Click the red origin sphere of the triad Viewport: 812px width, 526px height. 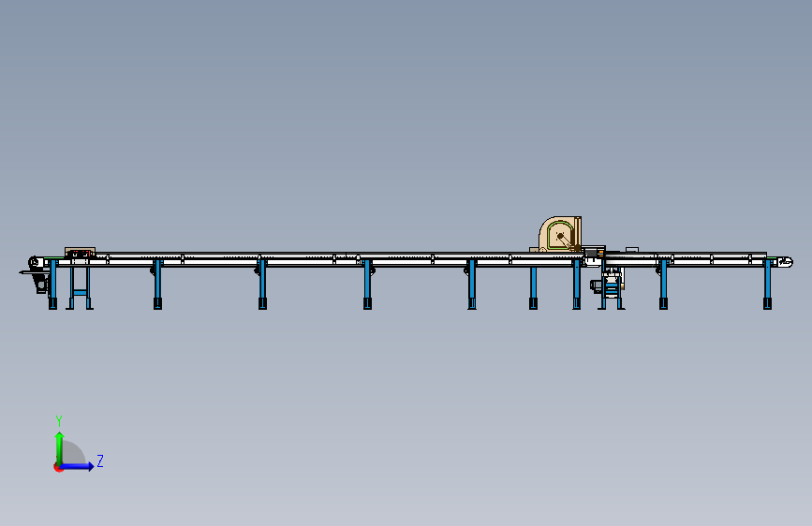tap(58, 467)
